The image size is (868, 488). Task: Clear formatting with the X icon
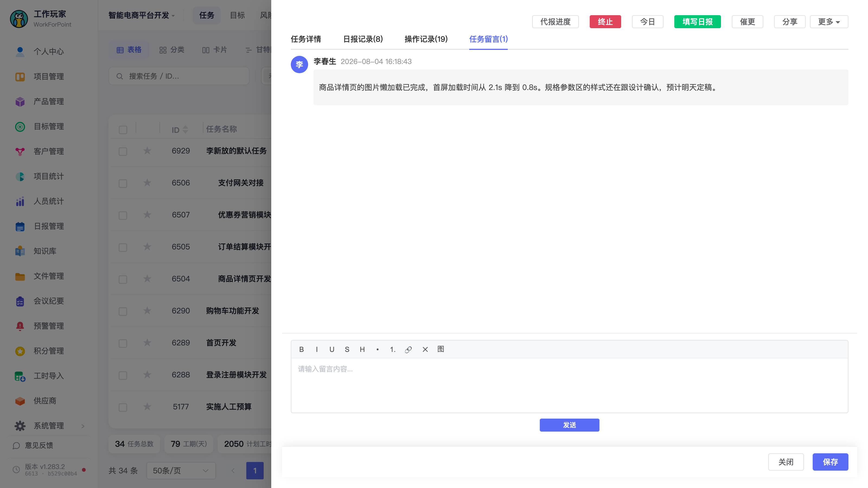coord(425,349)
